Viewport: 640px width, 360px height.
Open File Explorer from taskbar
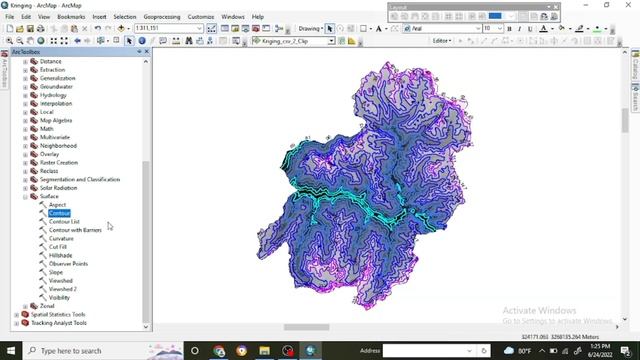(x=264, y=351)
